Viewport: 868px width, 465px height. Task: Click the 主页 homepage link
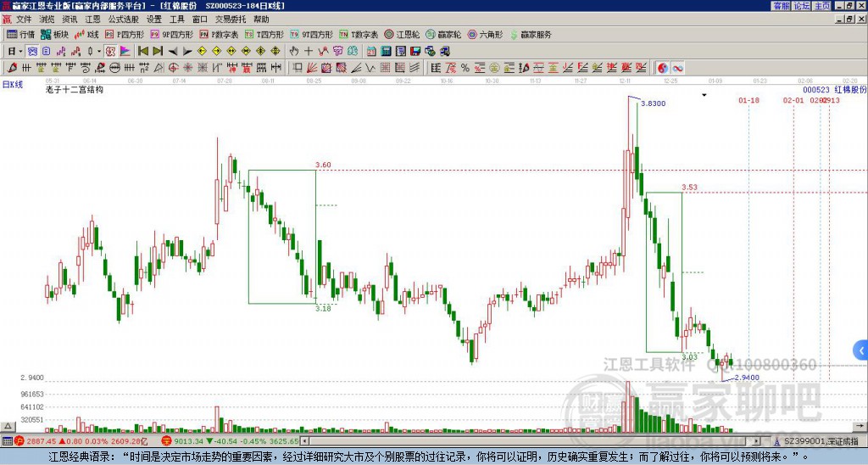pos(822,6)
